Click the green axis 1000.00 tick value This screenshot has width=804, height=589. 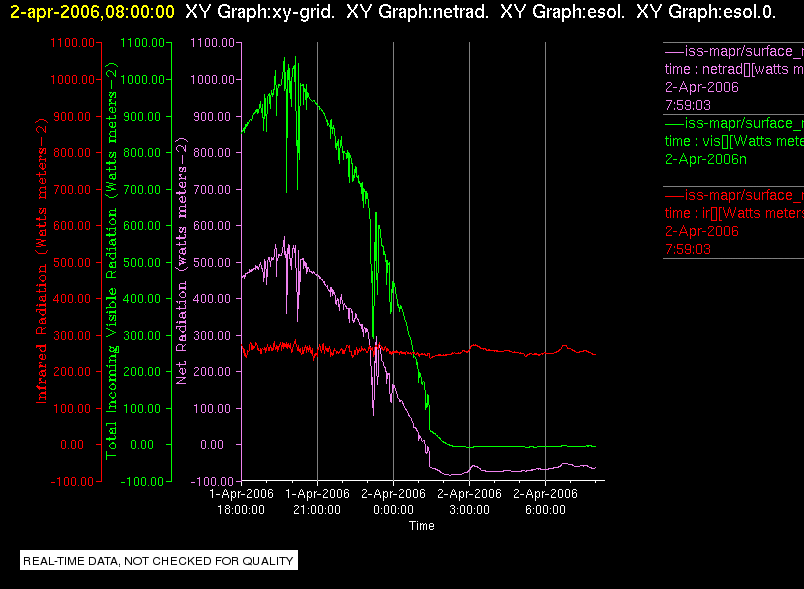point(143,80)
